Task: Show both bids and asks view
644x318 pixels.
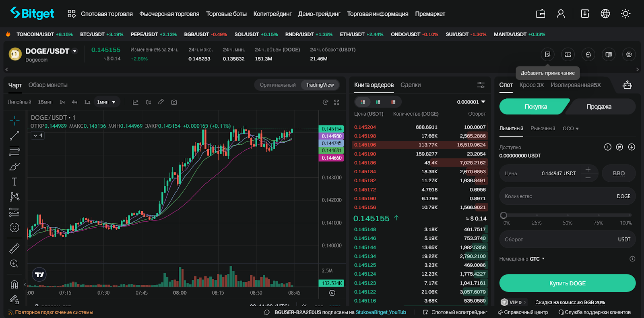Action: 363,102
